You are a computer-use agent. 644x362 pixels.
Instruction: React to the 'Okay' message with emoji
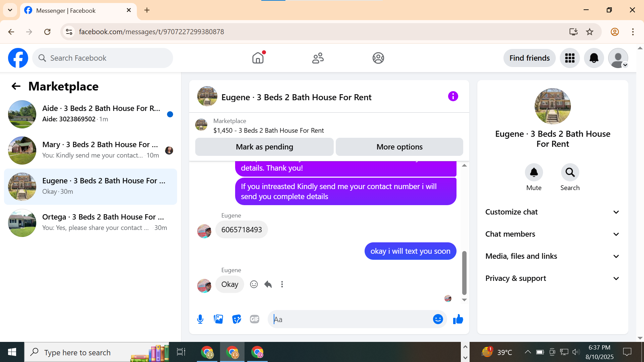pyautogui.click(x=254, y=284)
